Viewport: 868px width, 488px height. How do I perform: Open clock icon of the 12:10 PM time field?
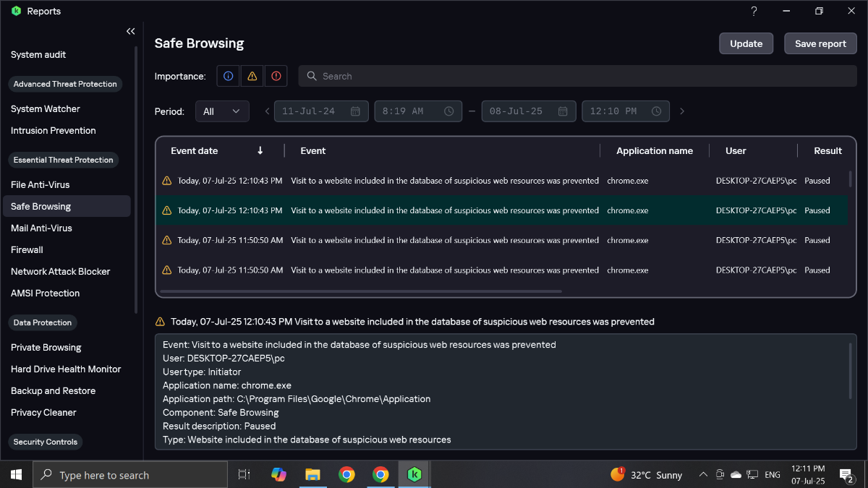coord(656,111)
